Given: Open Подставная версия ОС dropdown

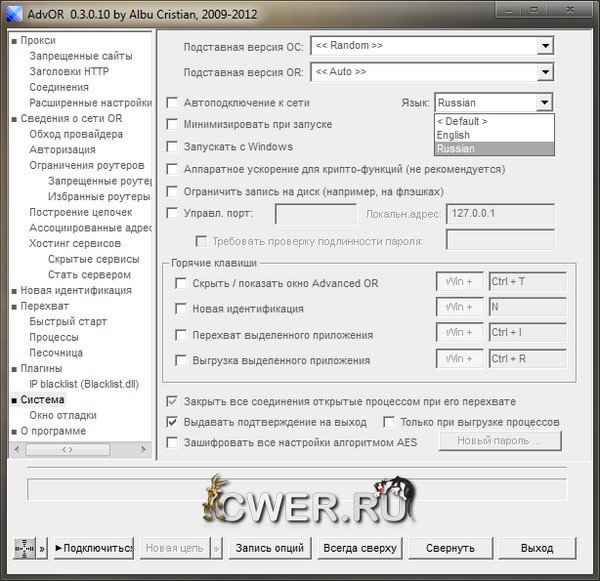Looking at the screenshot, I should 545,46.
